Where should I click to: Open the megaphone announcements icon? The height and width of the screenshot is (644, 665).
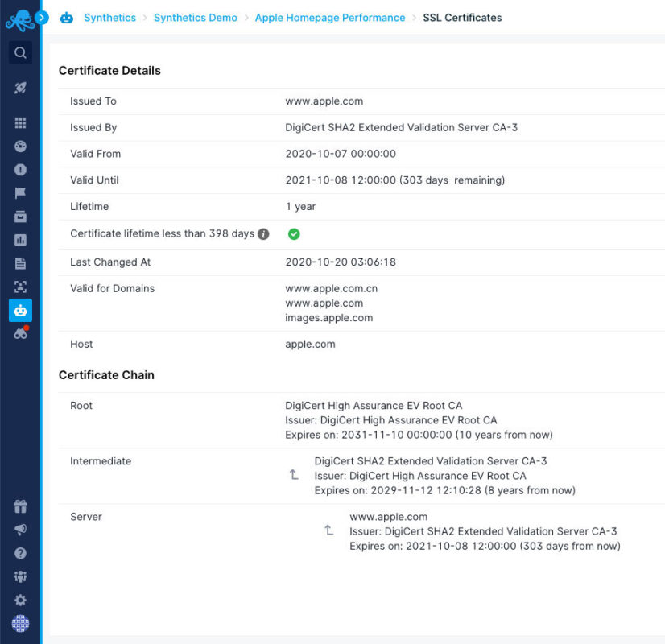pos(20,530)
